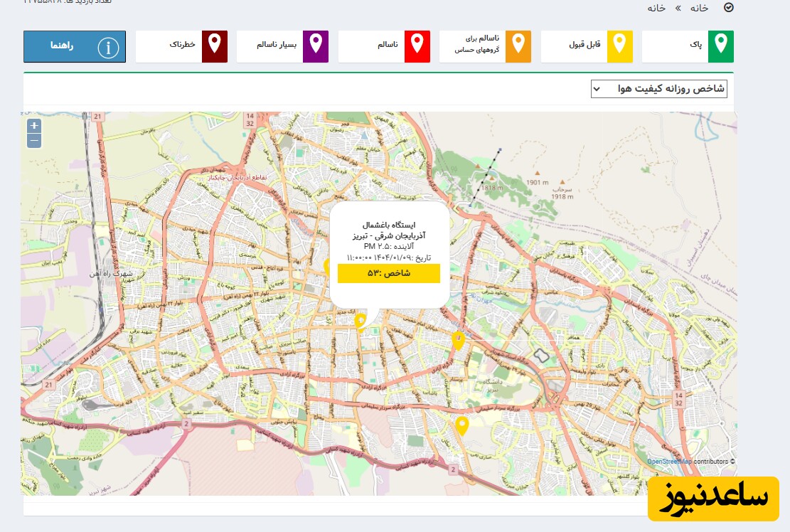Open the راهنما guide button
The image size is (790, 532).
(75, 47)
